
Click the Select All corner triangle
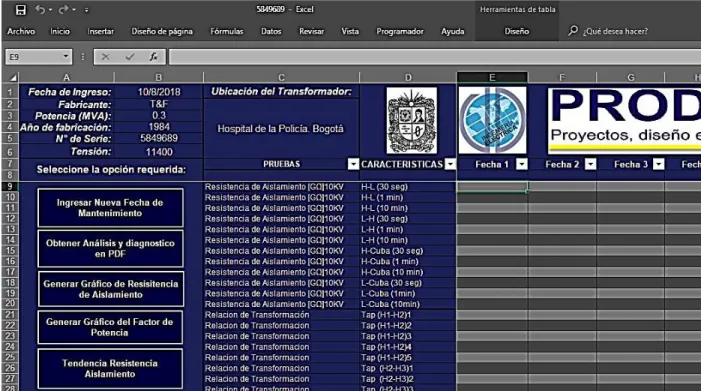pyautogui.click(x=13, y=78)
